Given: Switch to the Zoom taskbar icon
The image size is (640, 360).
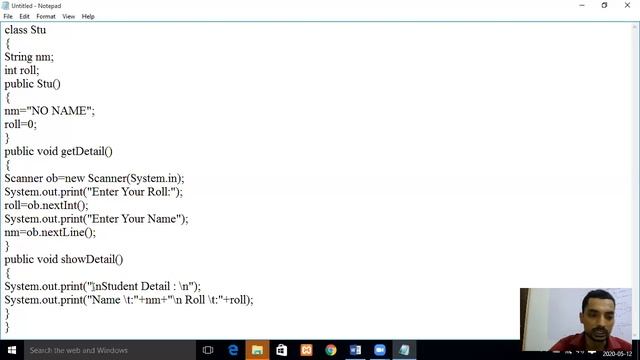Looking at the screenshot, I should 380,350.
